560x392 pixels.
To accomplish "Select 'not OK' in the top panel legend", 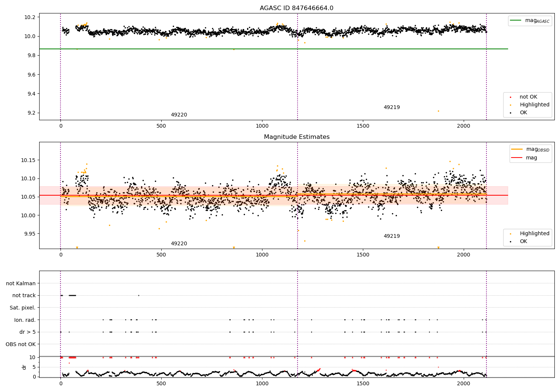I will (528, 97).
